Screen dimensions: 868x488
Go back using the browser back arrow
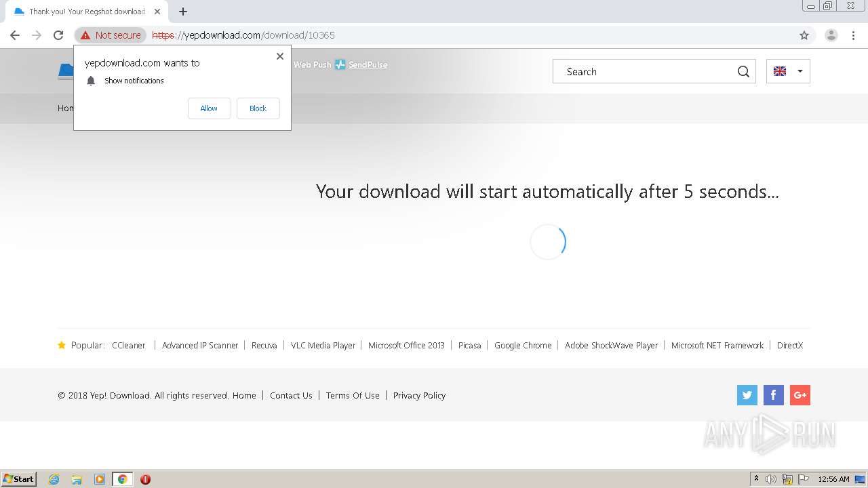(x=15, y=35)
